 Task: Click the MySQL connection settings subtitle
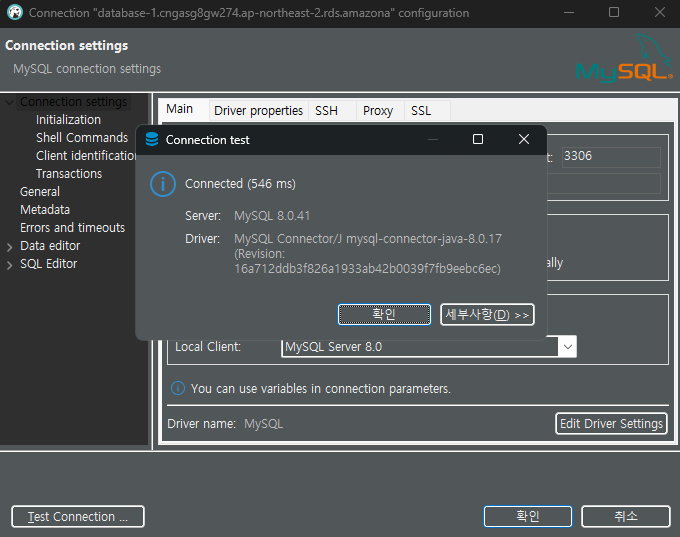[87, 69]
